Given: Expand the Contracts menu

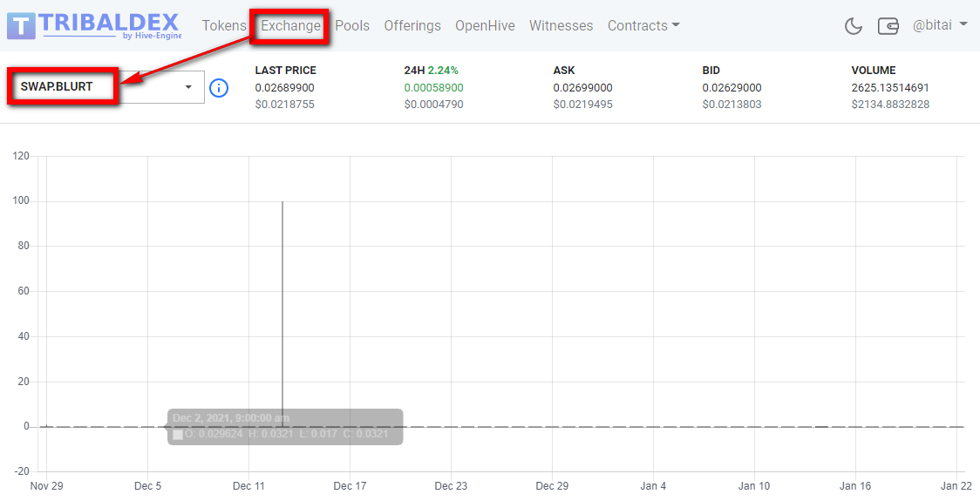Looking at the screenshot, I should point(643,25).
